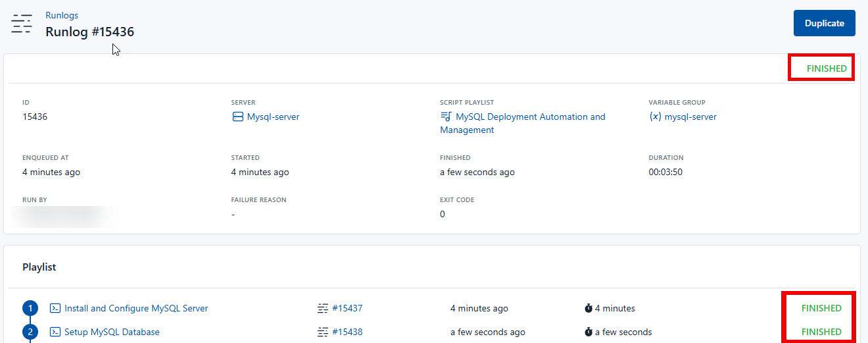Click the (x) variable icon beside mysql-server

tap(655, 117)
